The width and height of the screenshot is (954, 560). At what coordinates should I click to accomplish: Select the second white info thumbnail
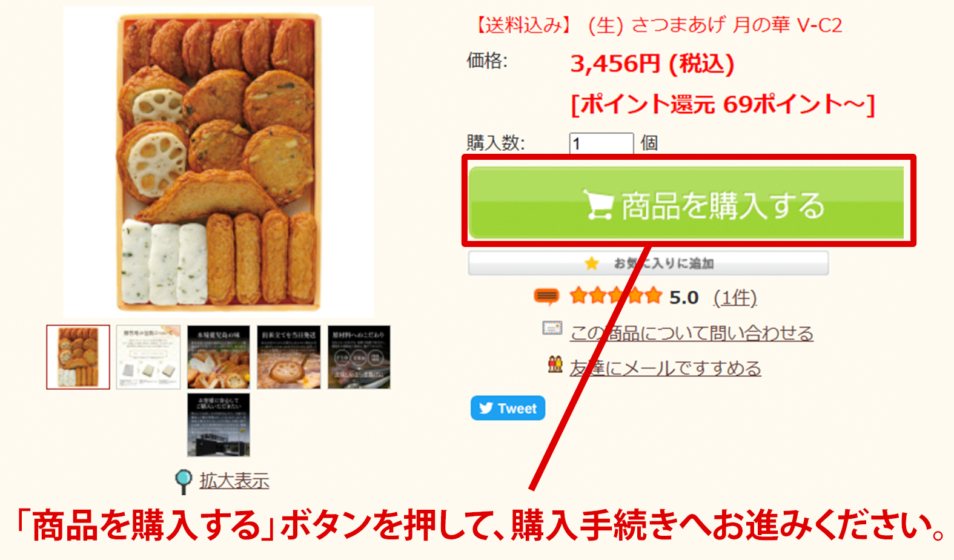point(148,357)
